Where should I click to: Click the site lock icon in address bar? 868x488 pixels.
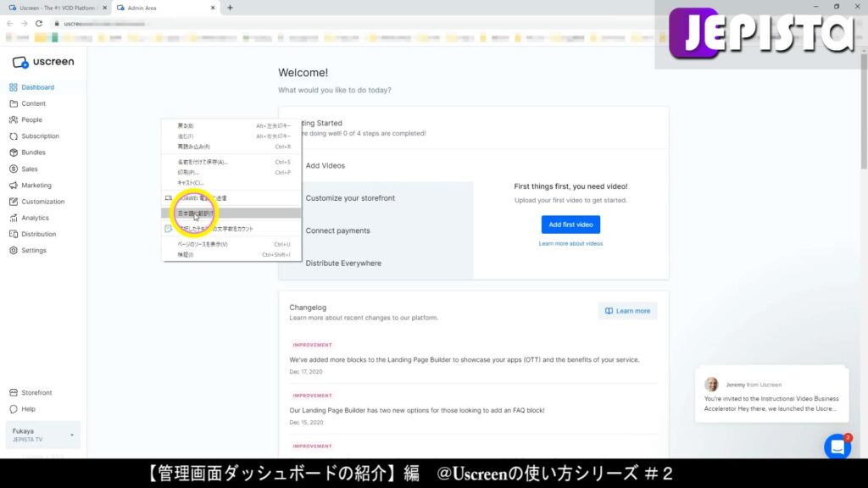point(57,24)
